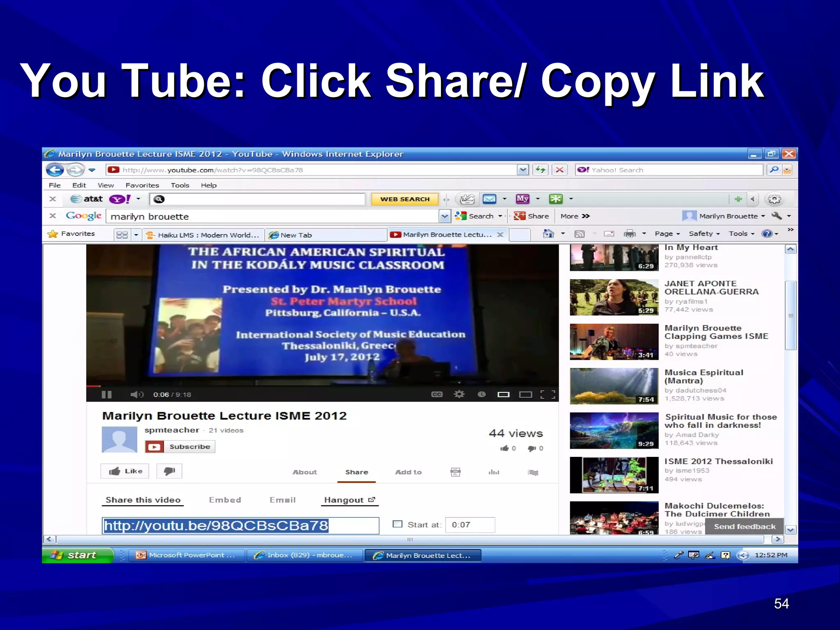Open the Add to option
This screenshot has width=840, height=630.
[x=408, y=472]
